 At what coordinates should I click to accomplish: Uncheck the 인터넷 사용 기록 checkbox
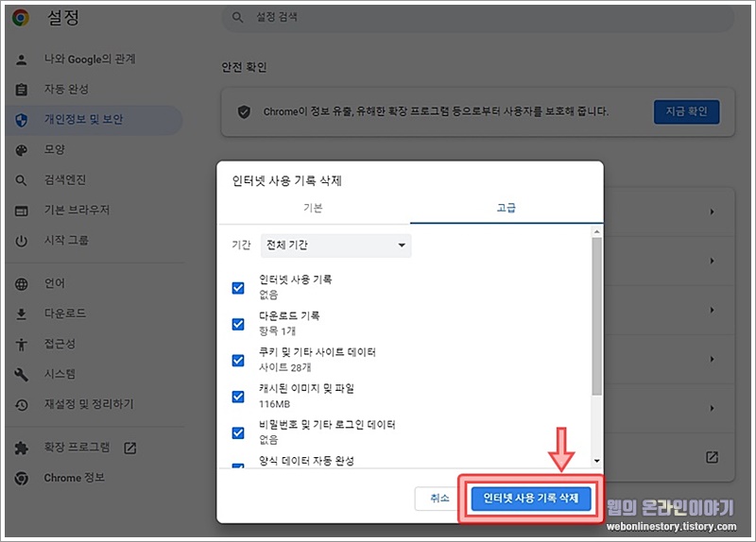238,288
